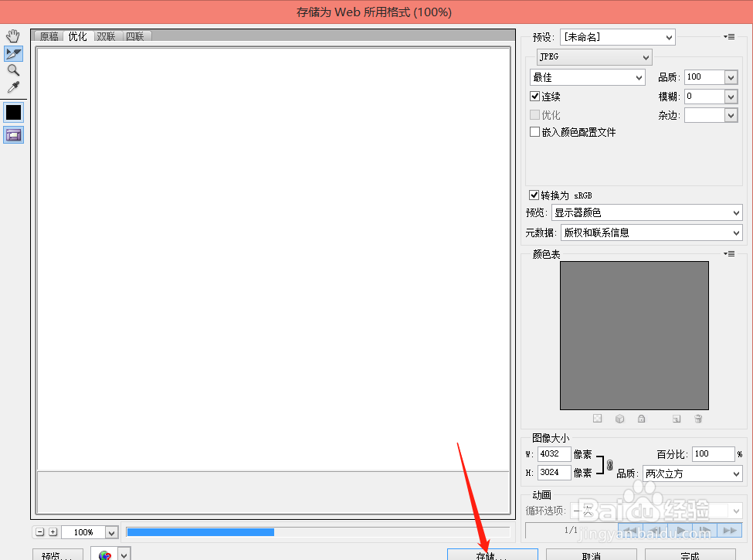This screenshot has height=560, width=753.
Task: Switch to the 四联 tab
Action: (135, 36)
